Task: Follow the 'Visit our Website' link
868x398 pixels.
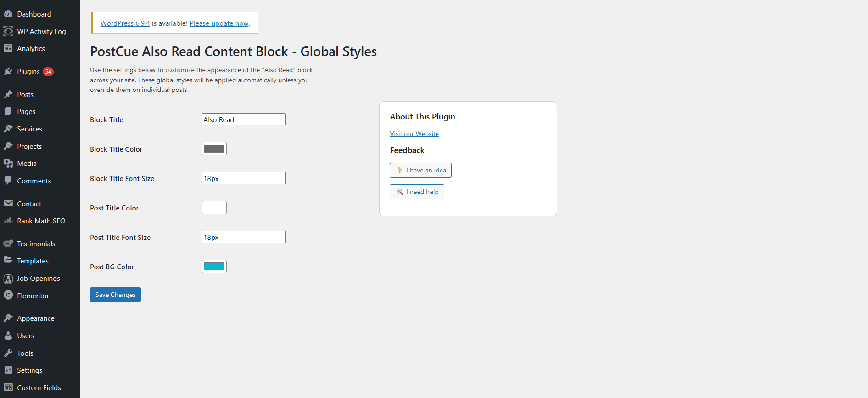Action: [x=414, y=134]
